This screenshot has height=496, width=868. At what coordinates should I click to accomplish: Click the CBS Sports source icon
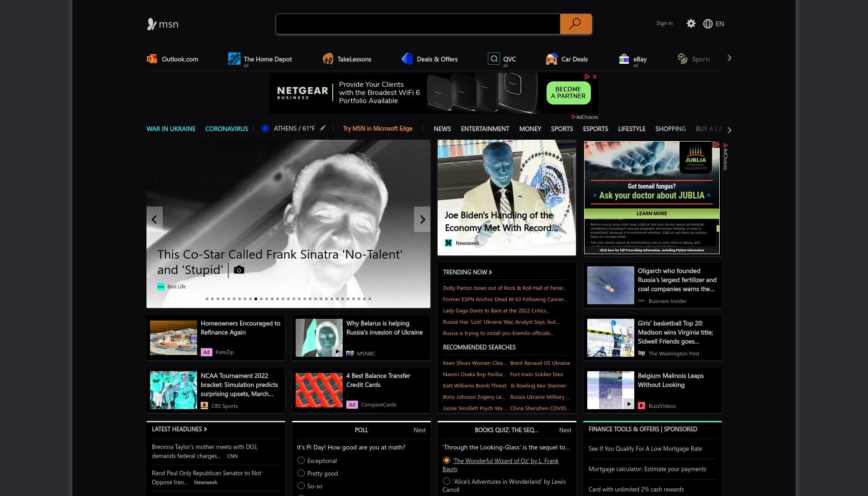[x=204, y=406]
